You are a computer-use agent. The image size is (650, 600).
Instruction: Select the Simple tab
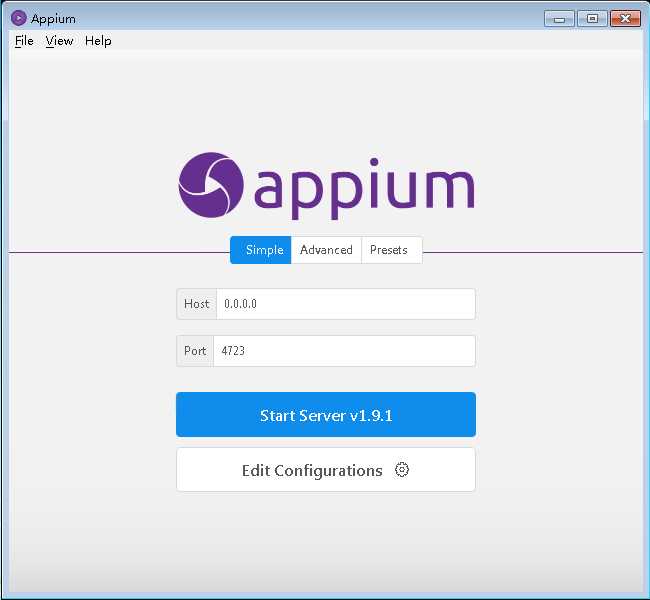pos(261,250)
